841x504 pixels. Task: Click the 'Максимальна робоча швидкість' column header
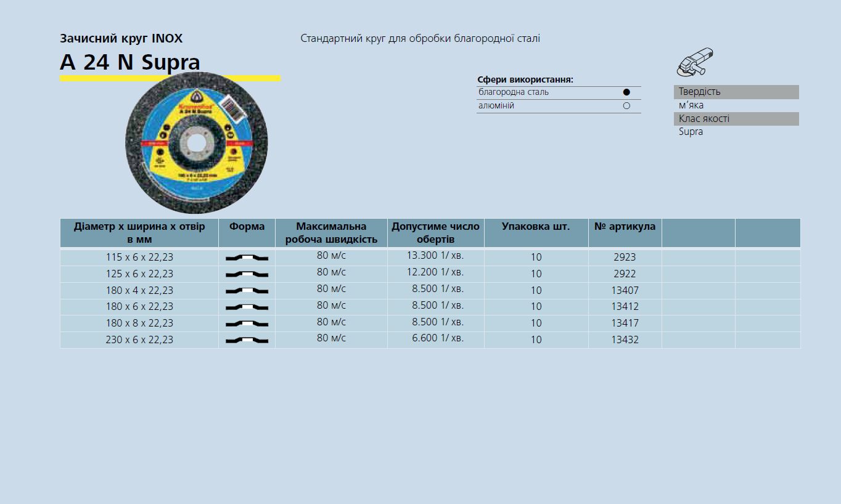click(331, 233)
